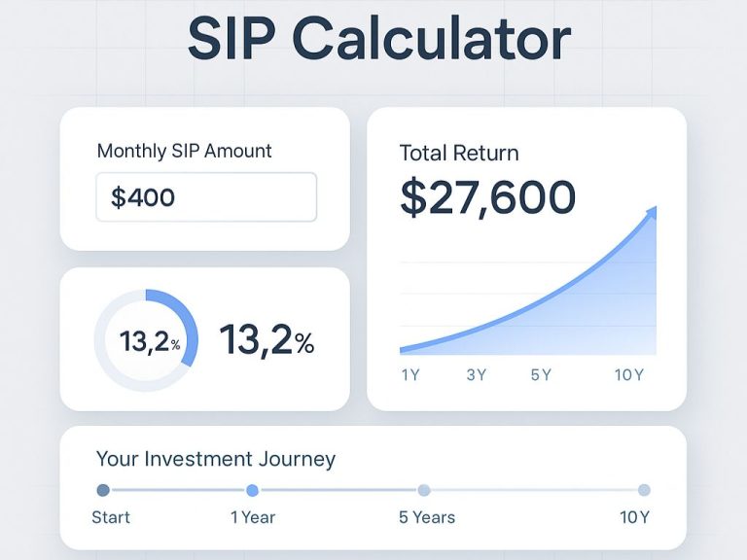
Task: Click the 13,2% donut progress ring
Action: [146, 340]
